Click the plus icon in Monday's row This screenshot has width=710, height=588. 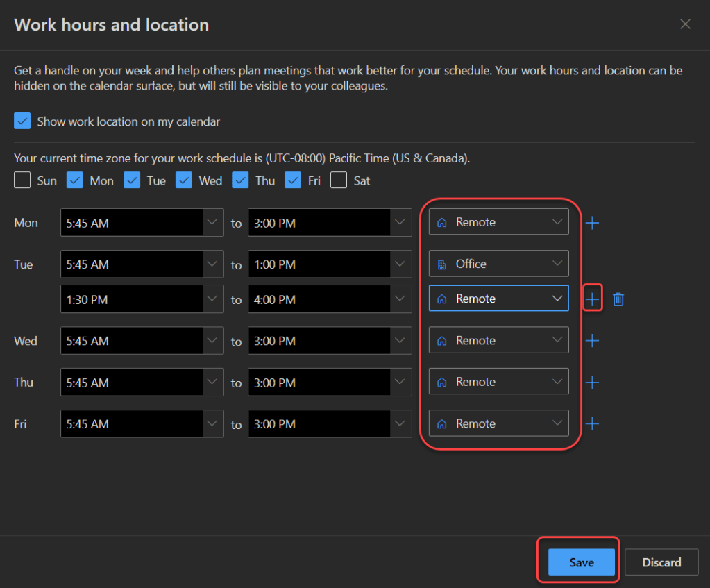(592, 223)
